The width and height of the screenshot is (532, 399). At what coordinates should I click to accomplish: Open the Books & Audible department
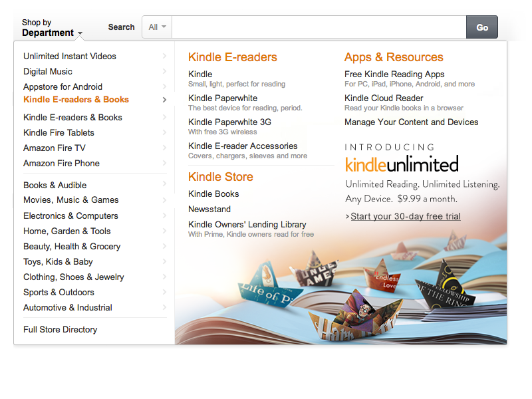(x=55, y=186)
